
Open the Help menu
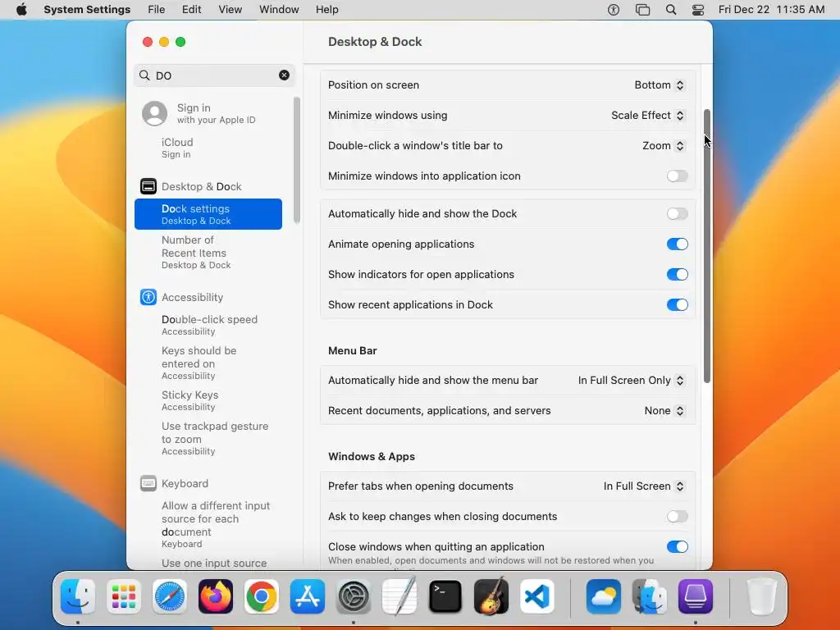pos(326,10)
